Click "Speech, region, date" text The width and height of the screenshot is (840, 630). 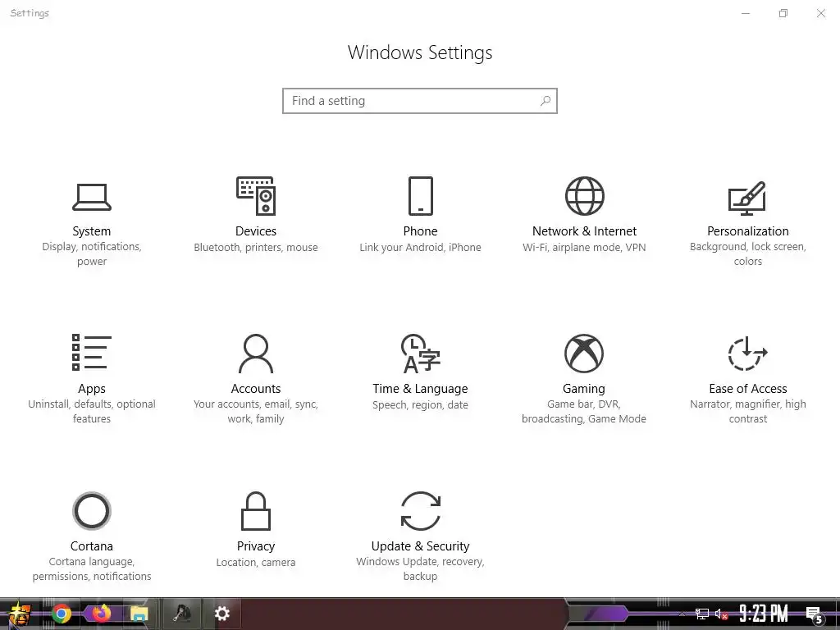(421, 404)
